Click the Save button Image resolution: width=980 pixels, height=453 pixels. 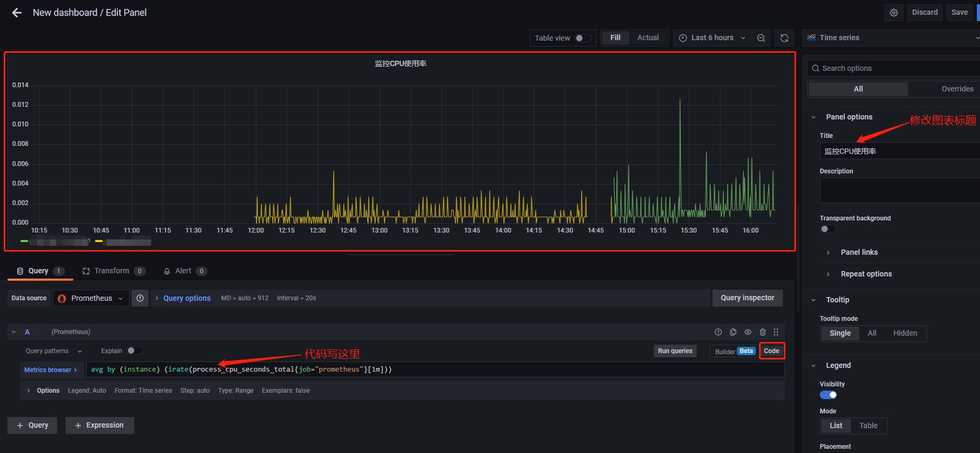point(959,13)
